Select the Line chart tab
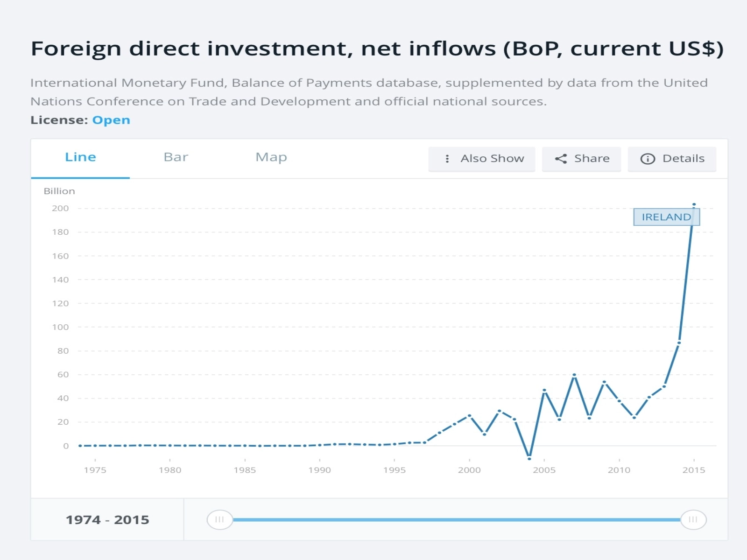747x560 pixels. click(80, 157)
